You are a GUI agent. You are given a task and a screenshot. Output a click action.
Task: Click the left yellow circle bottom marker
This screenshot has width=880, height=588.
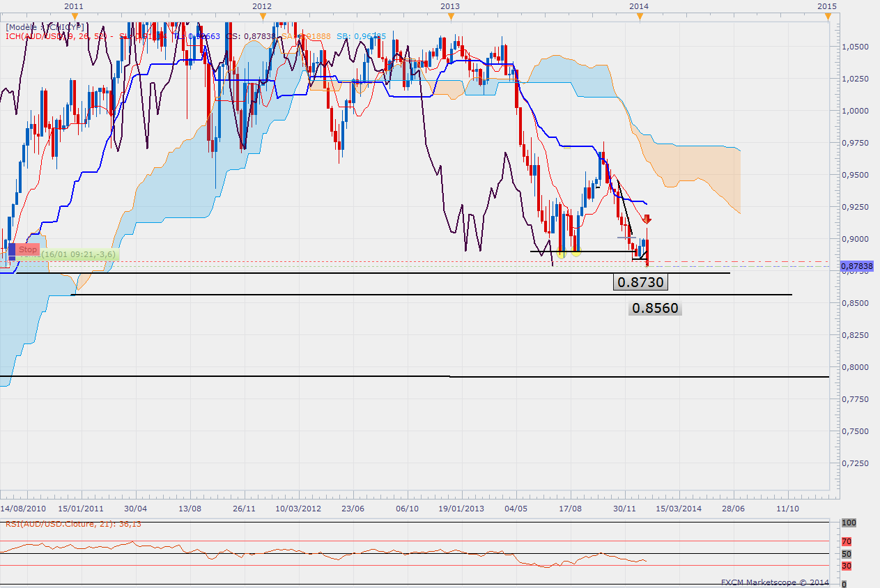pos(561,252)
